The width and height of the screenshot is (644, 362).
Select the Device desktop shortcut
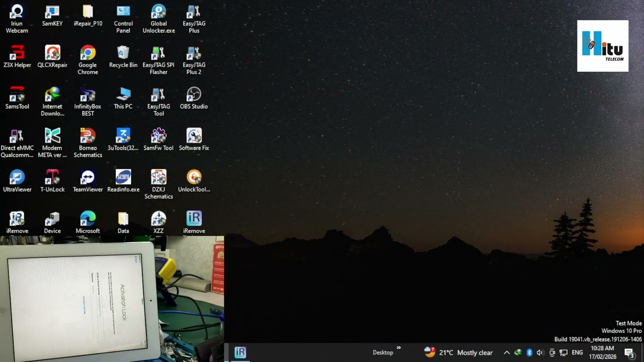click(52, 223)
